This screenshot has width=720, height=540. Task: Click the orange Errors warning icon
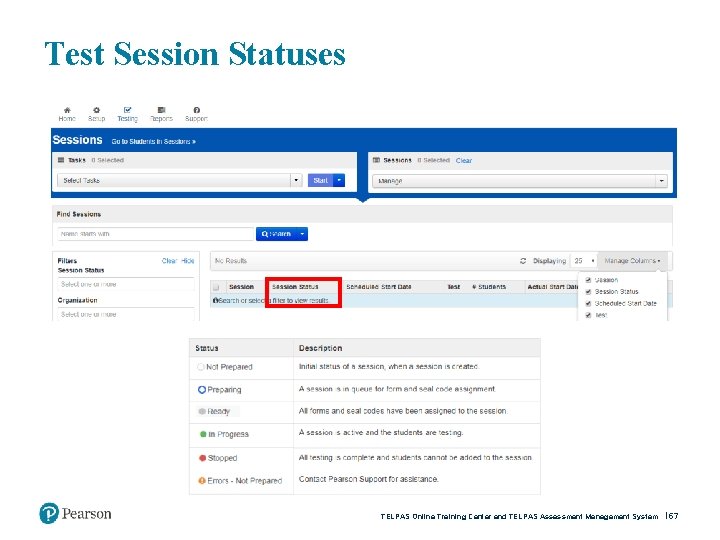202,480
